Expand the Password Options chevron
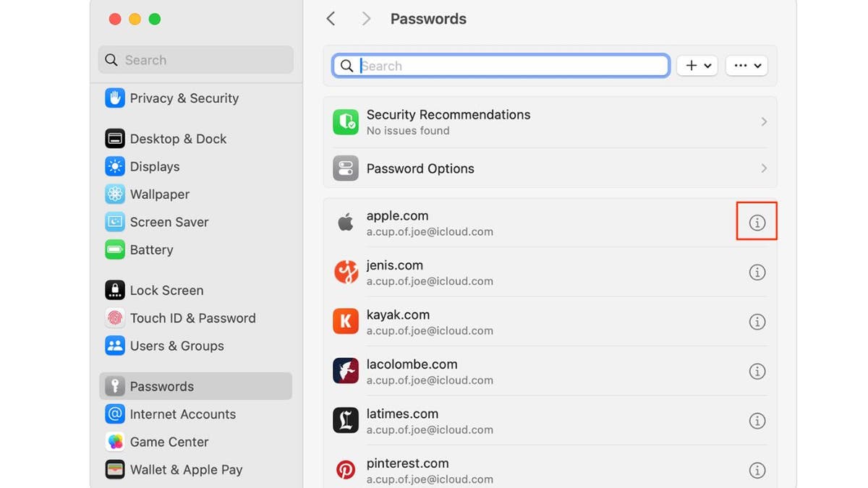Screen dimensions: 868x488 pos(764,168)
